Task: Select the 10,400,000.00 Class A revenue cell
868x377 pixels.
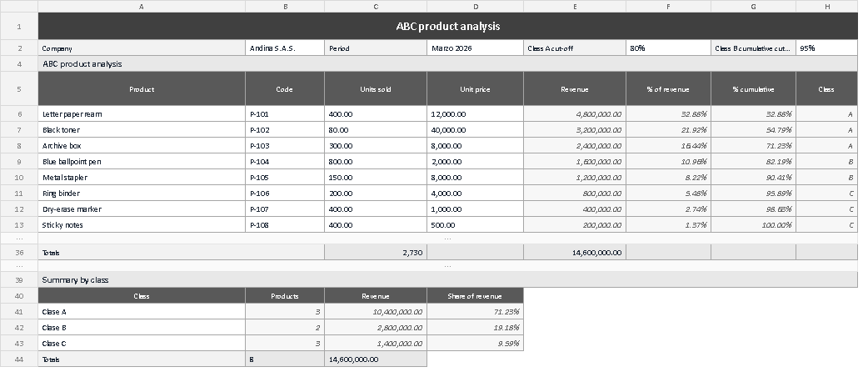Action: [x=376, y=312]
